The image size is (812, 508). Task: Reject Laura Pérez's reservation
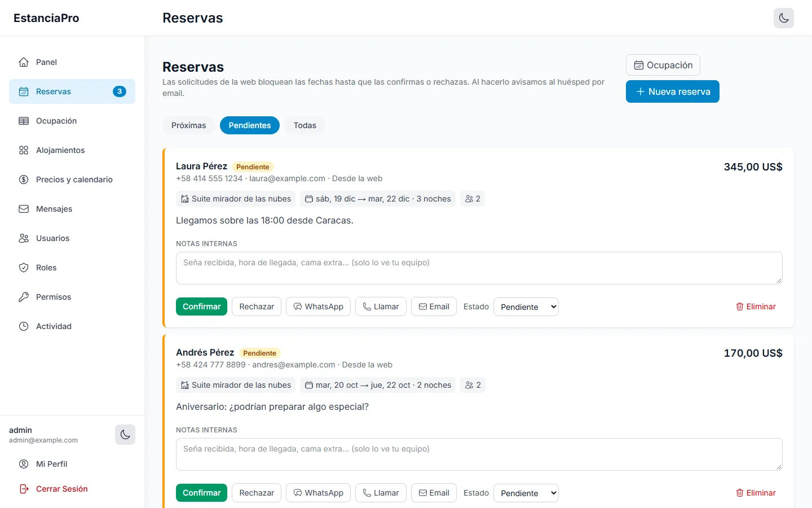point(257,306)
